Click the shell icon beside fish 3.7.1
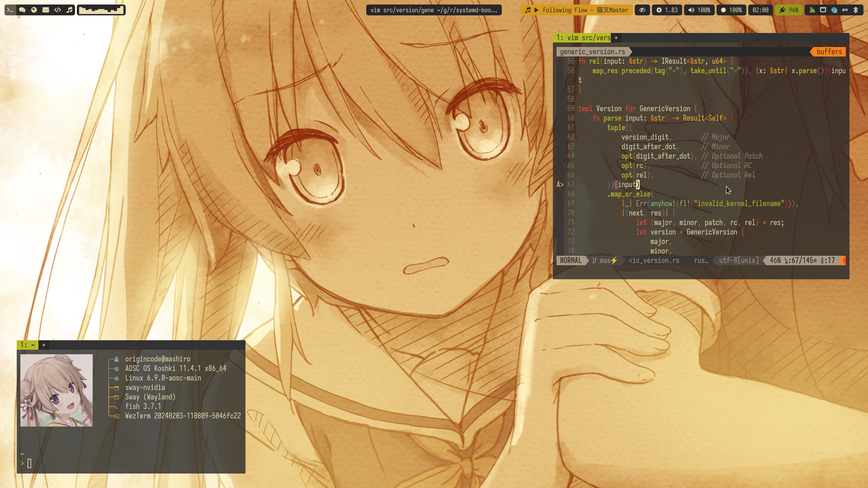The width and height of the screenshot is (868, 488). click(x=116, y=407)
